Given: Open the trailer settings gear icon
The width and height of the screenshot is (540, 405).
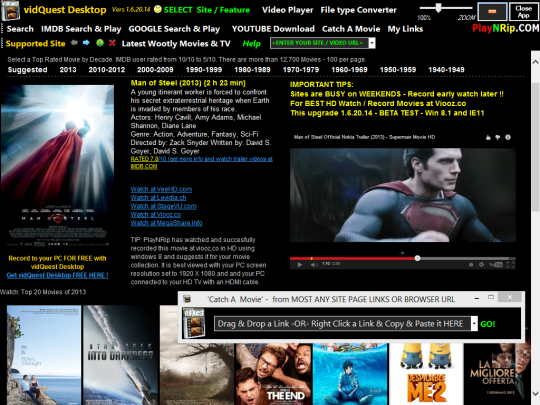Looking at the screenshot, I should point(481,264).
